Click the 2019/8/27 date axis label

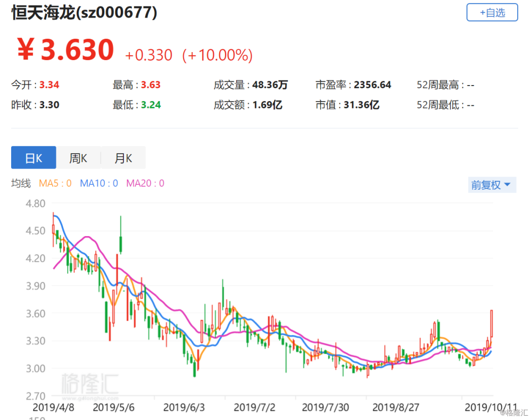[x=396, y=407]
